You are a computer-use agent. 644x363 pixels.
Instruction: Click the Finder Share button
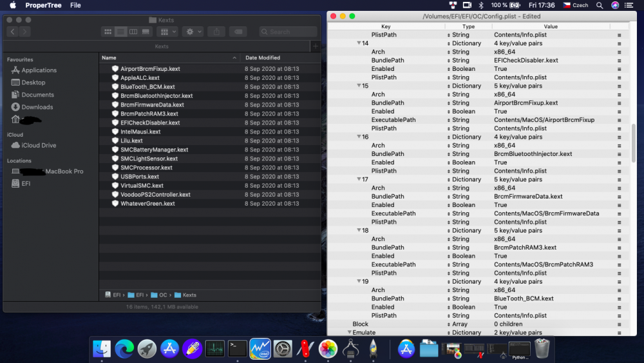tap(216, 32)
